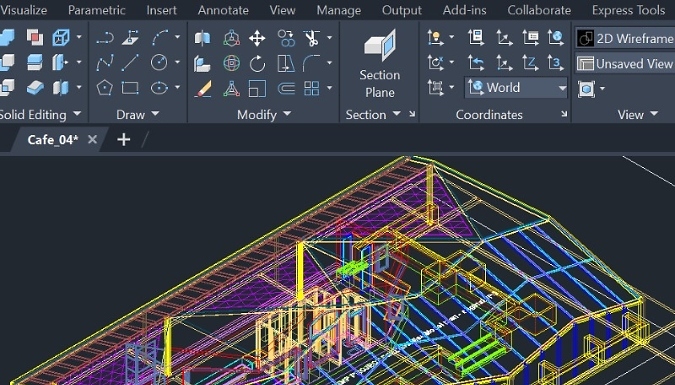Open dropdown next to Extract Edges icon

pos(79,37)
